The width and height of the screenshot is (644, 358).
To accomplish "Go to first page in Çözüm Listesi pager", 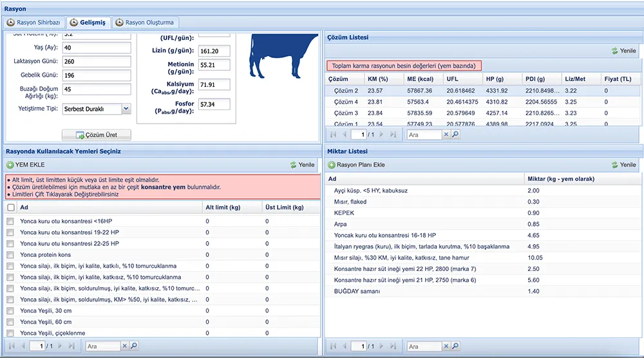I will pos(333,135).
